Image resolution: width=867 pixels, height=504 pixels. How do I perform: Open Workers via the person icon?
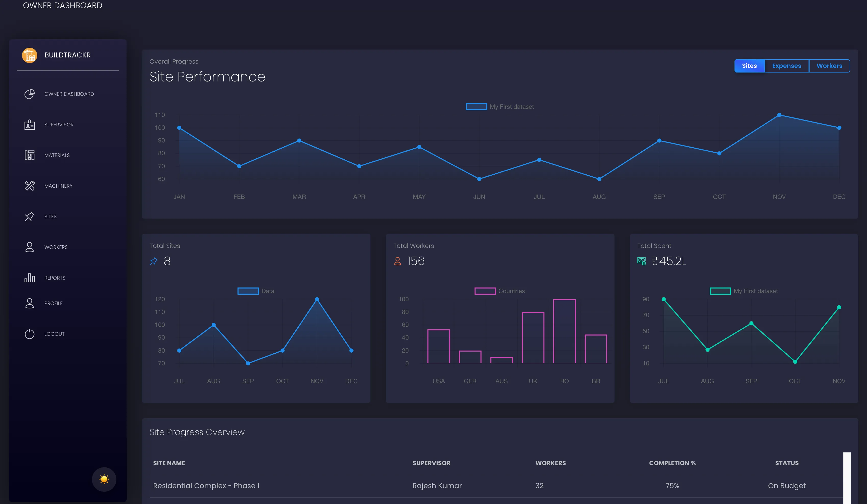pyautogui.click(x=30, y=247)
